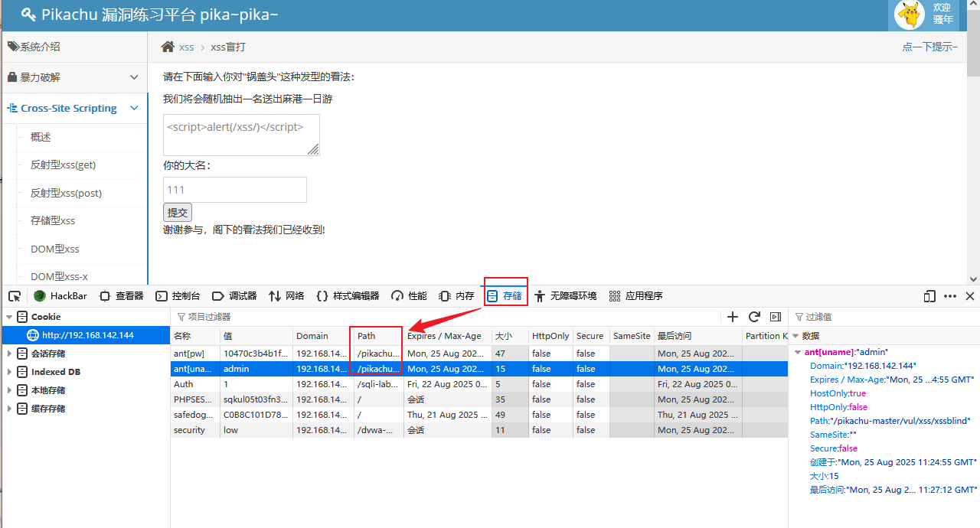
Task: Select the security cookie row
Action: (479, 430)
